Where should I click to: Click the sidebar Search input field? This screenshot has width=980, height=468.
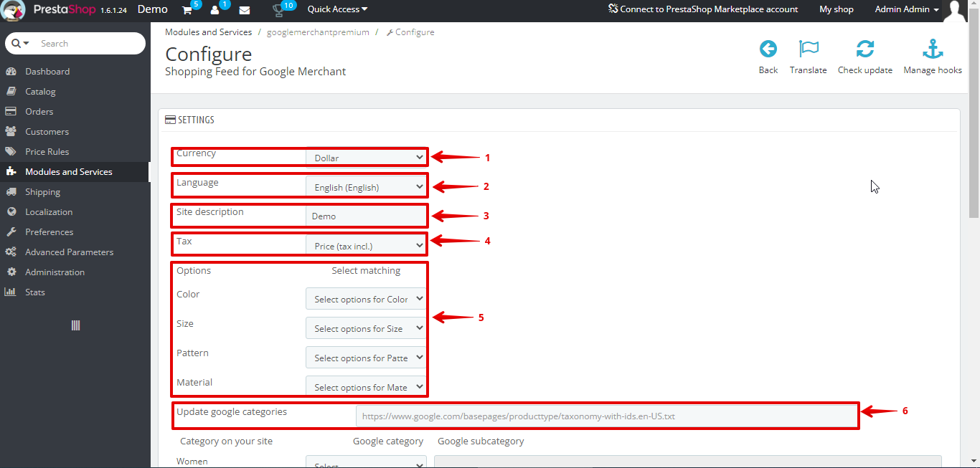coord(90,44)
